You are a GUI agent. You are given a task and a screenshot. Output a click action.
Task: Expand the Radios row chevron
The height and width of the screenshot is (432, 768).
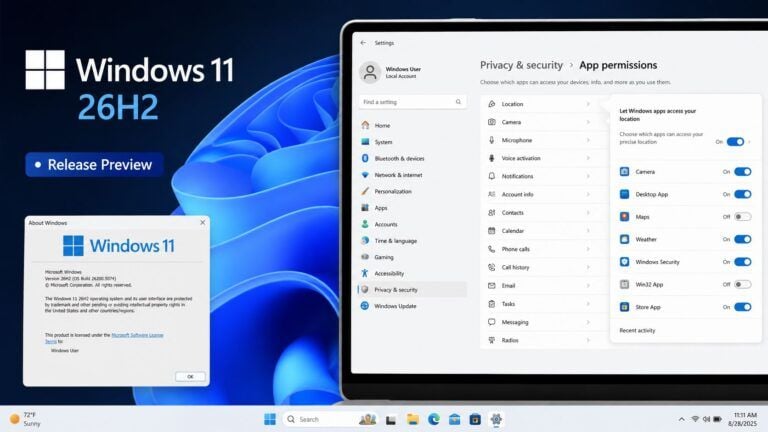pyautogui.click(x=588, y=340)
